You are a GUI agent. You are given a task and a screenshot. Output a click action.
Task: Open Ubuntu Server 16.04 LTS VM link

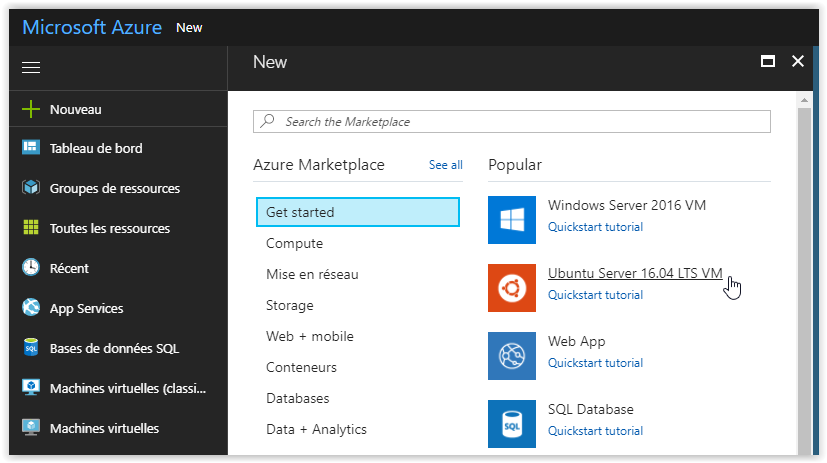point(634,273)
